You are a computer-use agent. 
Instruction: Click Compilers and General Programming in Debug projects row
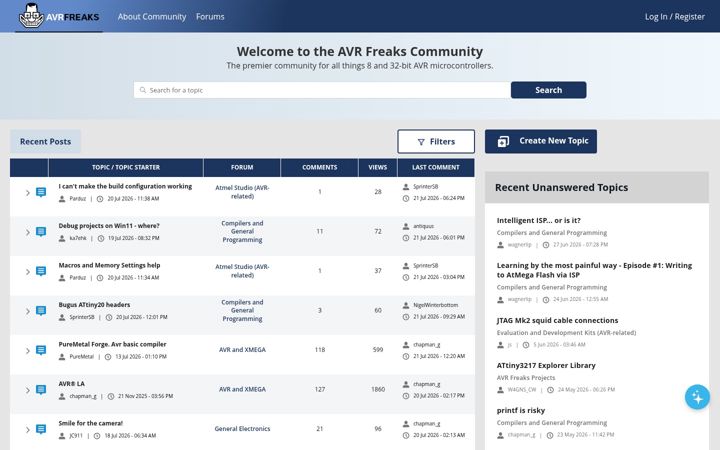point(242,231)
